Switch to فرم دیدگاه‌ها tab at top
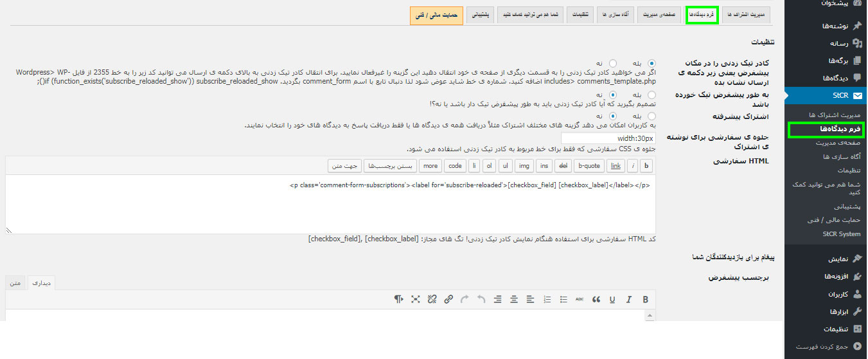This screenshot has width=868, height=359. [702, 14]
